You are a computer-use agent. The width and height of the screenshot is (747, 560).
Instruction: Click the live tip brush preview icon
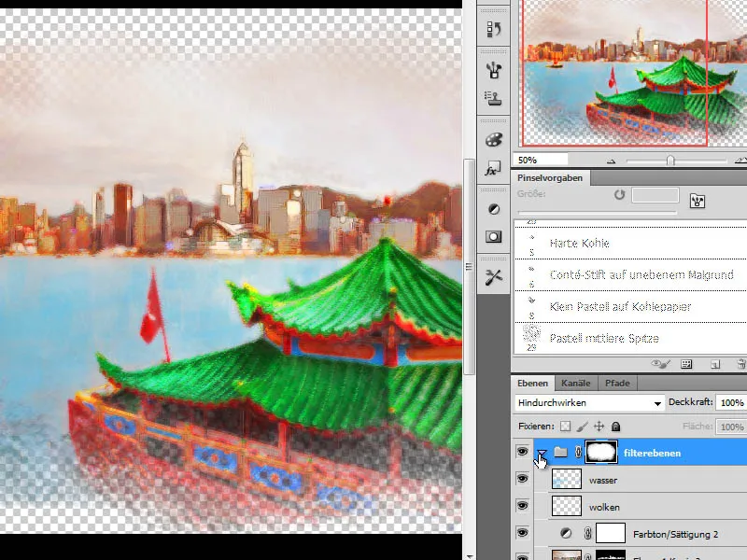(661, 364)
